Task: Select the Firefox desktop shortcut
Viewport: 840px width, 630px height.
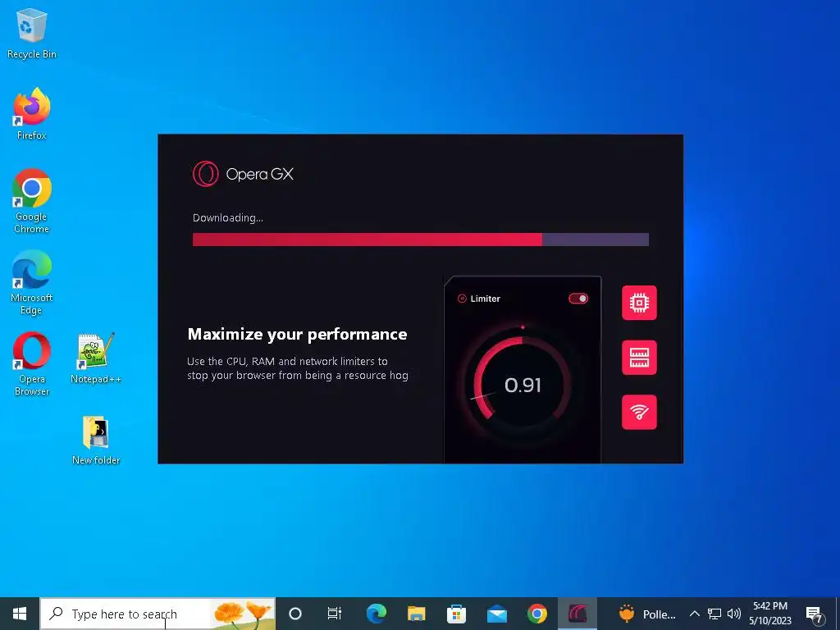Action: pos(32,114)
